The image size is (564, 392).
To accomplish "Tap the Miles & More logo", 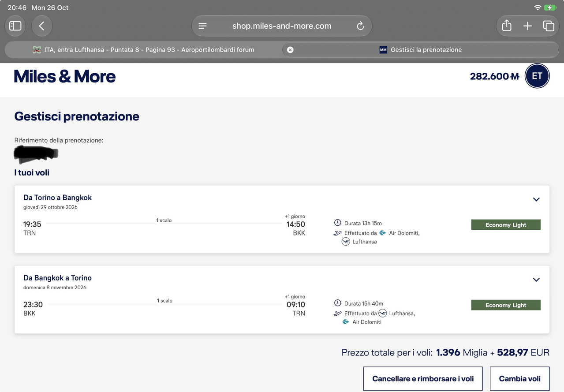I will (65, 76).
